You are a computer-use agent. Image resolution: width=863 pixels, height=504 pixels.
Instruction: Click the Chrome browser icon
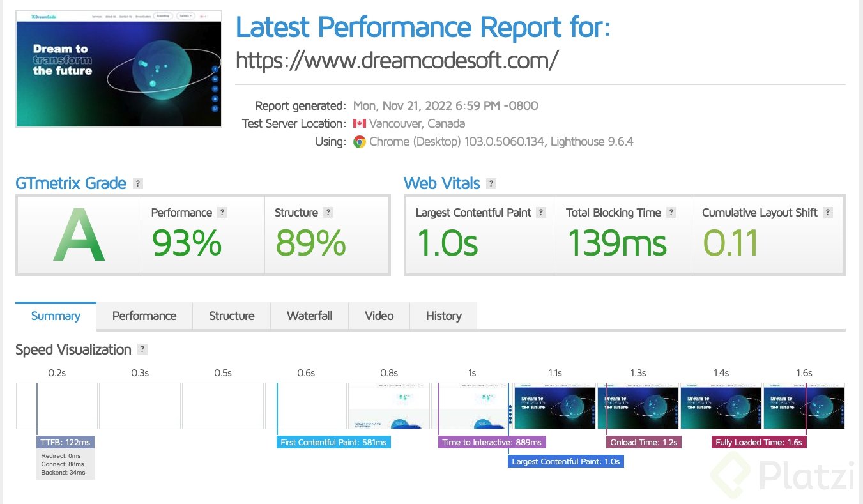360,142
